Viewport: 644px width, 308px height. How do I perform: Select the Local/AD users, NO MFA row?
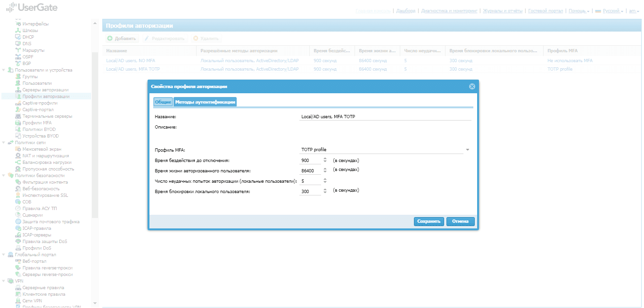point(371,61)
